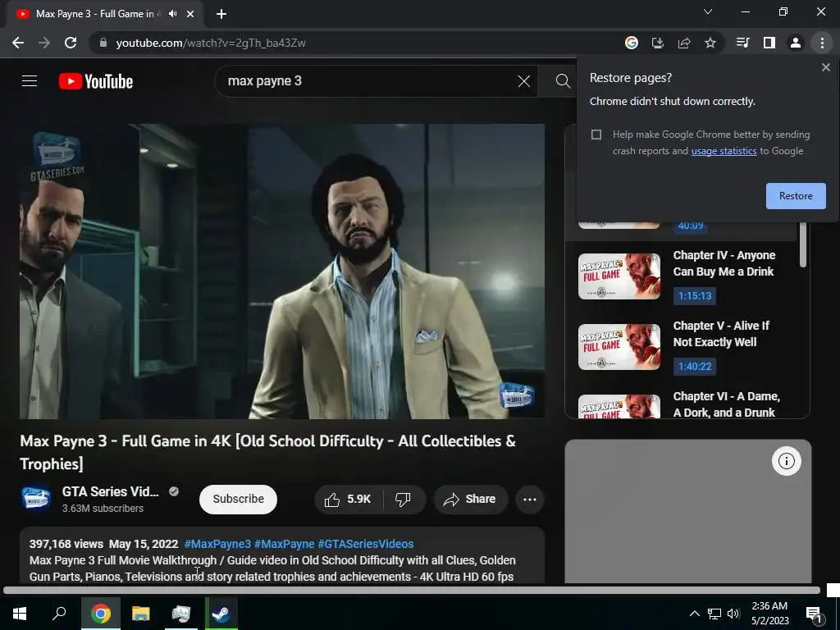Screen dimensions: 840x630
Task: Open network icon in system tray
Action: [x=714, y=614]
